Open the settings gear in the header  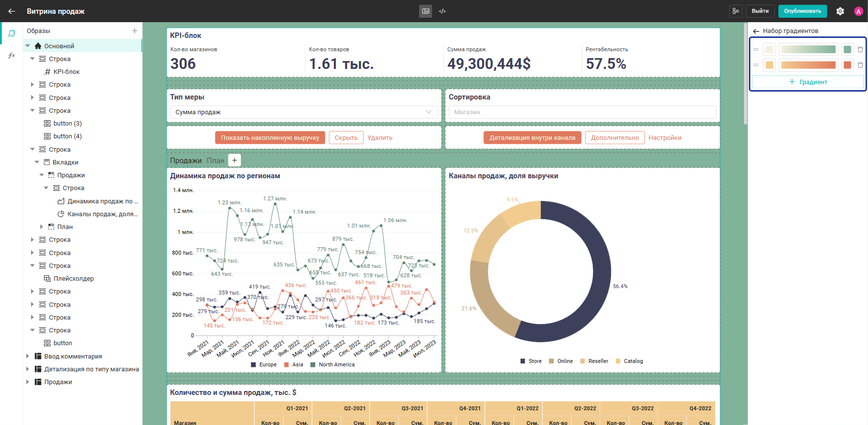[x=840, y=11]
